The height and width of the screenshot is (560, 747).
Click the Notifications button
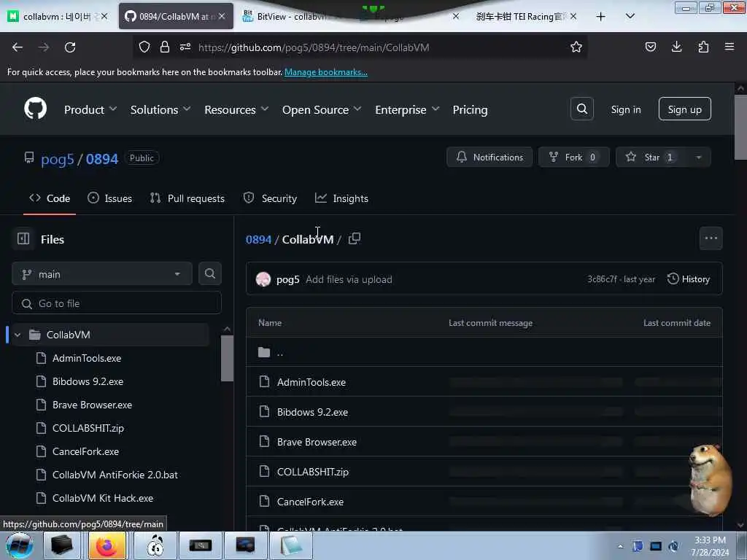(489, 157)
